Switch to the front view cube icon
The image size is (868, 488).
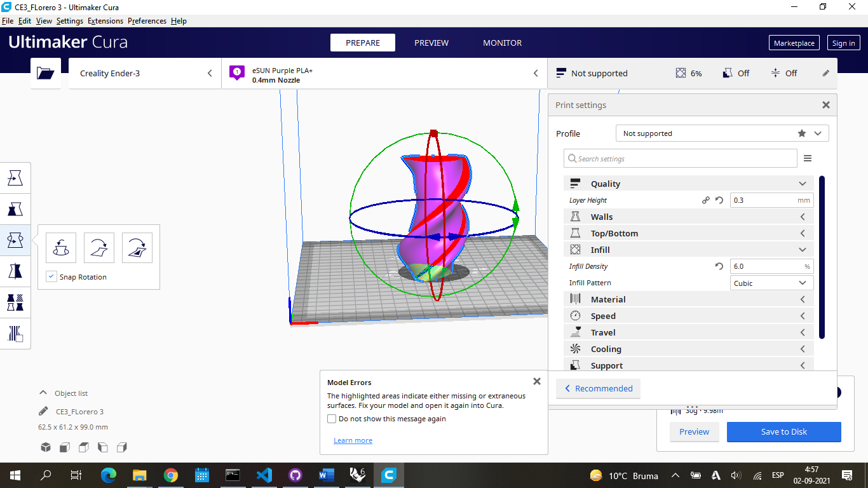(64, 447)
